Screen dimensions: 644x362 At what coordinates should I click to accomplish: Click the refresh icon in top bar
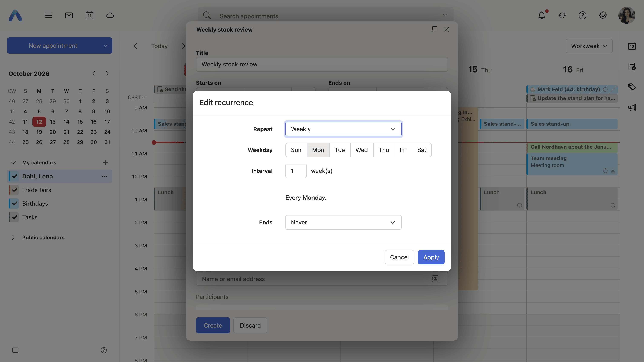(x=562, y=16)
